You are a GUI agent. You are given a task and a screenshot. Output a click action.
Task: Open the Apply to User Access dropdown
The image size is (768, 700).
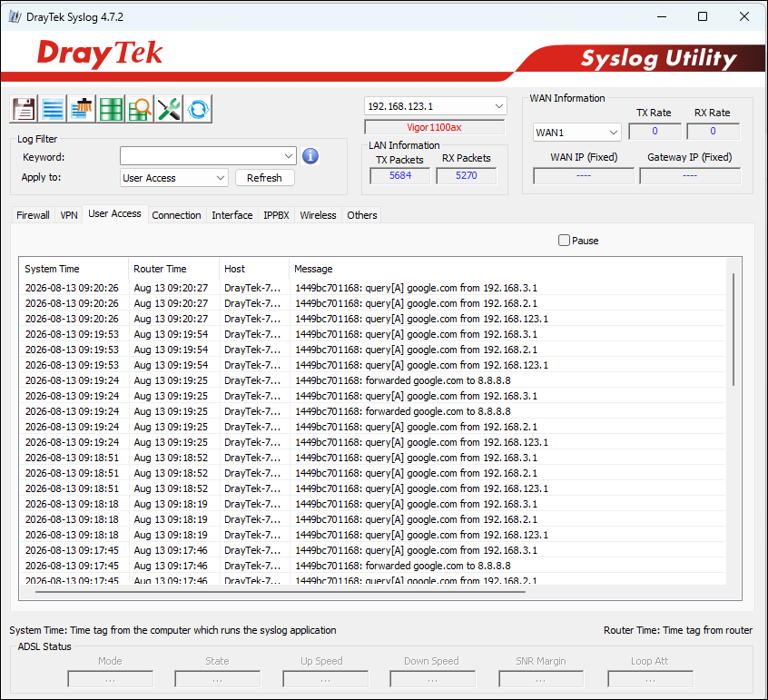point(174,178)
